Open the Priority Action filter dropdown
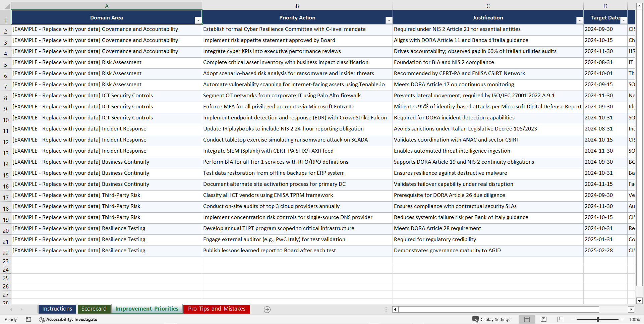The width and height of the screenshot is (644, 324). [x=389, y=20]
